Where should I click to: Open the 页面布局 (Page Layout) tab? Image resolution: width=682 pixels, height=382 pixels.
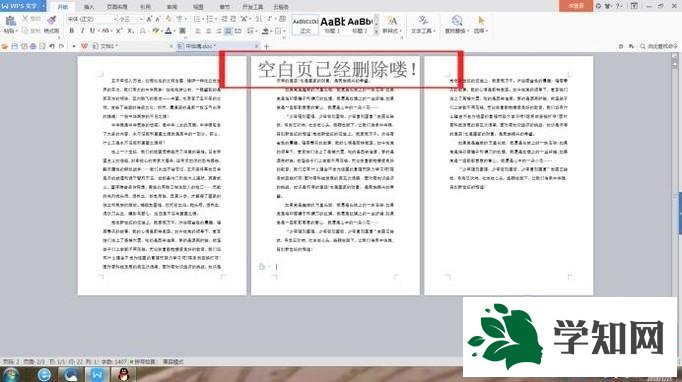117,7
